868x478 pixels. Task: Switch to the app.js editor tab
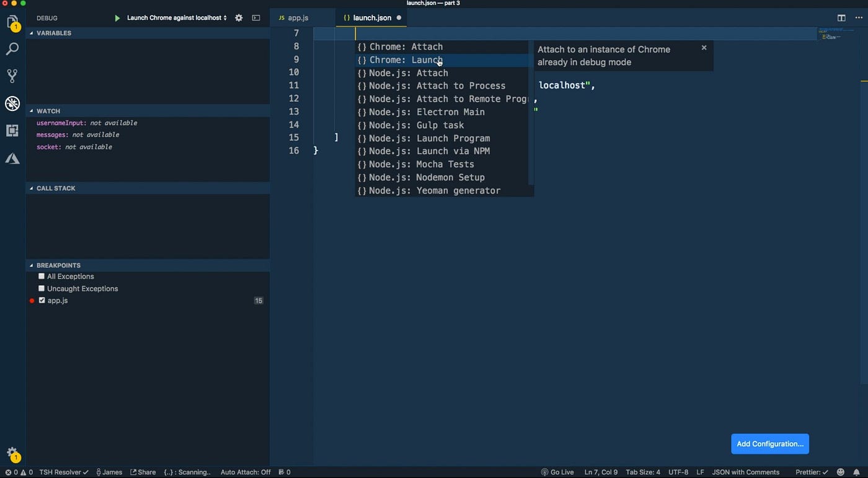(x=298, y=18)
